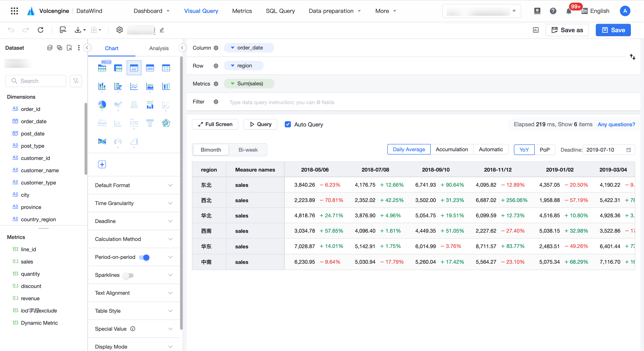Viewport: 644px width, 351px height.
Task: Expand the Table Style section
Action: click(x=134, y=311)
